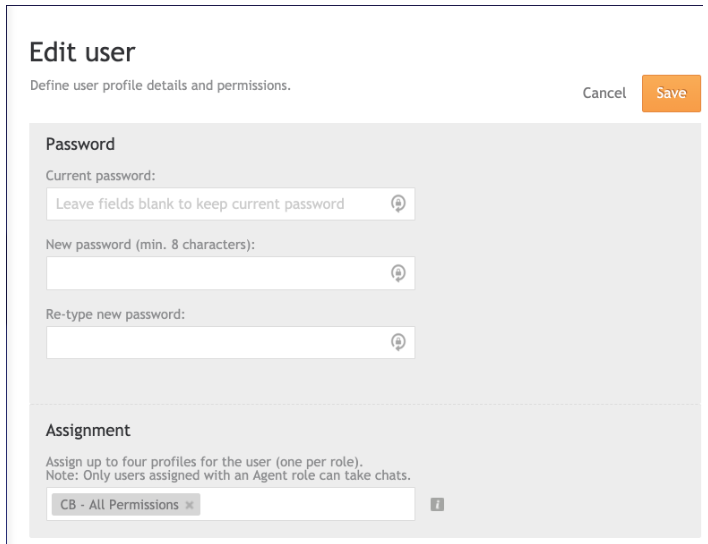Click the 'New password (min. 8 characters):' label

[x=150, y=245]
